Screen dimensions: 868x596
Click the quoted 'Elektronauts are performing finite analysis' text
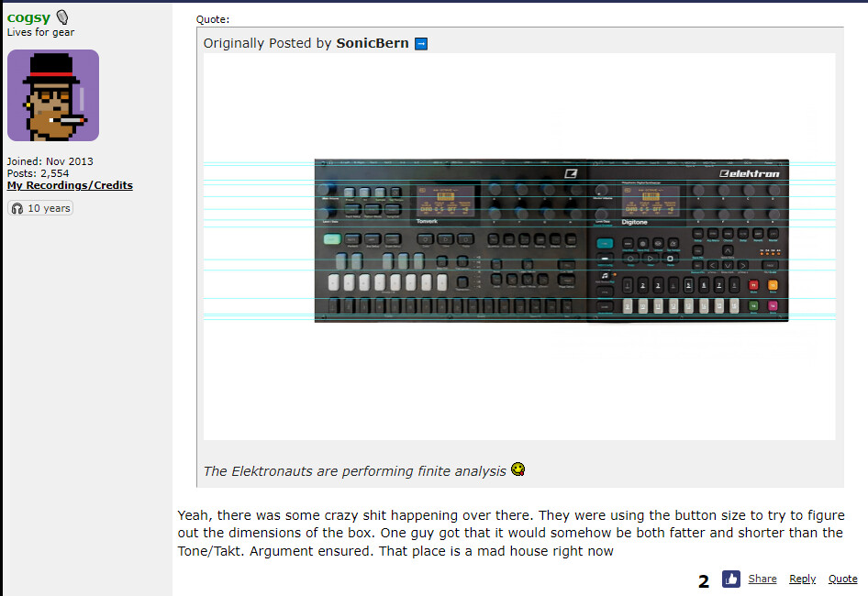pyautogui.click(x=355, y=471)
